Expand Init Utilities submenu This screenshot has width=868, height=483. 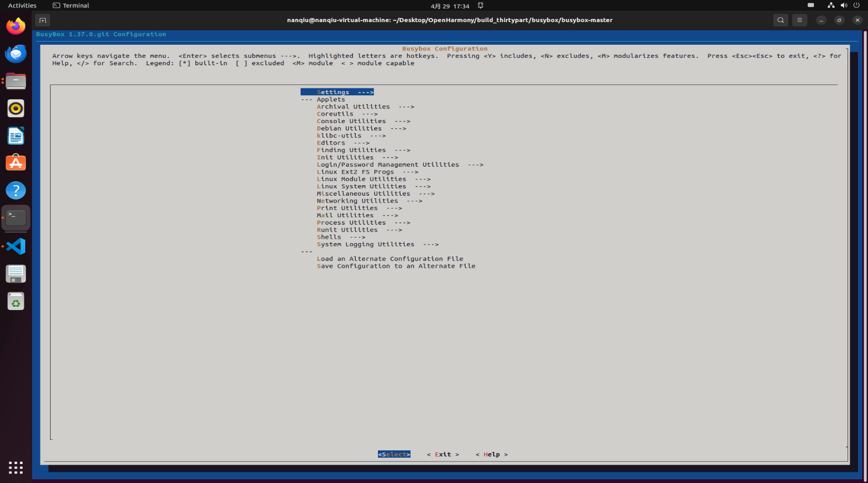(x=357, y=158)
